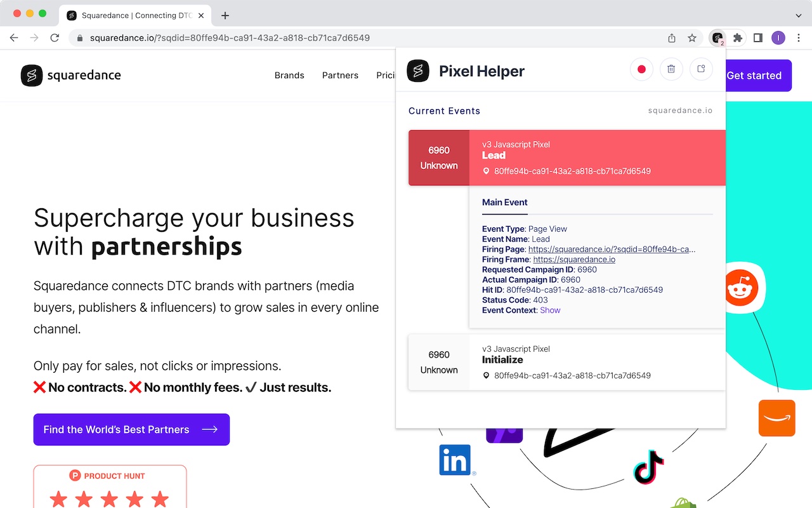Click the pop-out window icon in Pixel Helper

[701, 69]
